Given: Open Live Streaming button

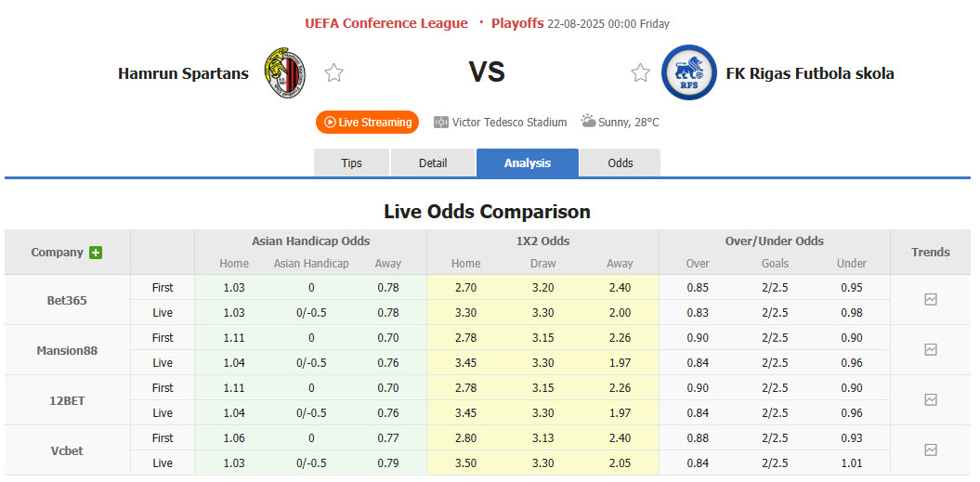Looking at the screenshot, I should [368, 123].
